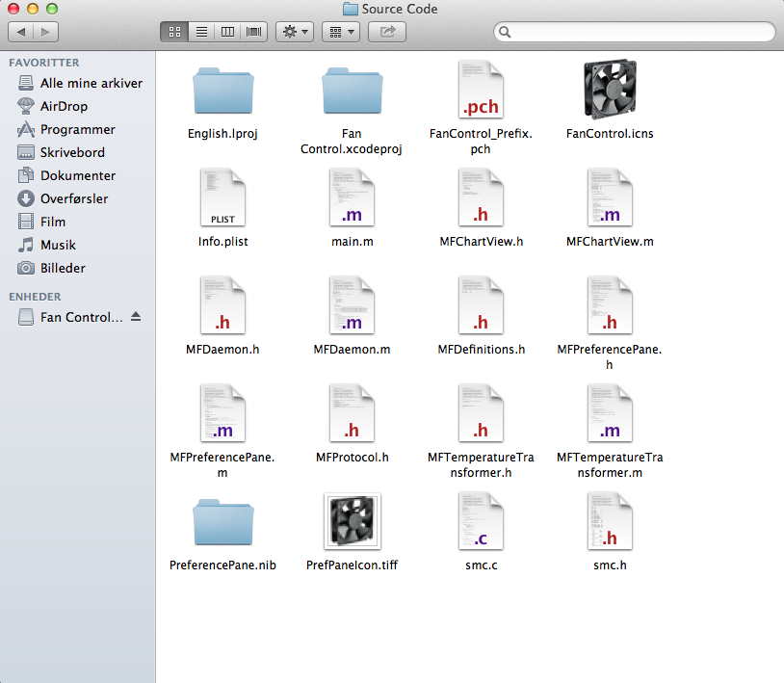Click the FanControl.icns name label
Image resolution: width=784 pixels, height=683 pixels.
[610, 134]
